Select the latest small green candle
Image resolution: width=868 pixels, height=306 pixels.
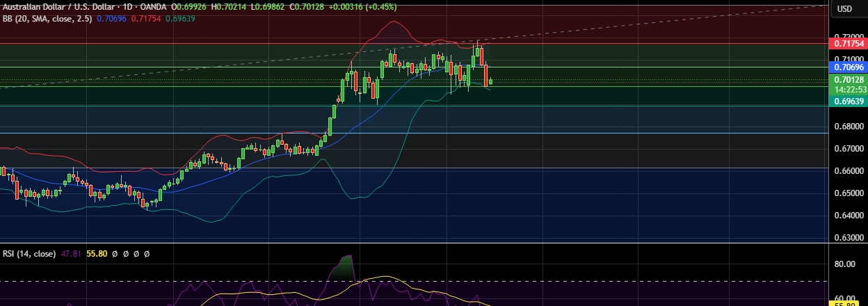[491, 81]
